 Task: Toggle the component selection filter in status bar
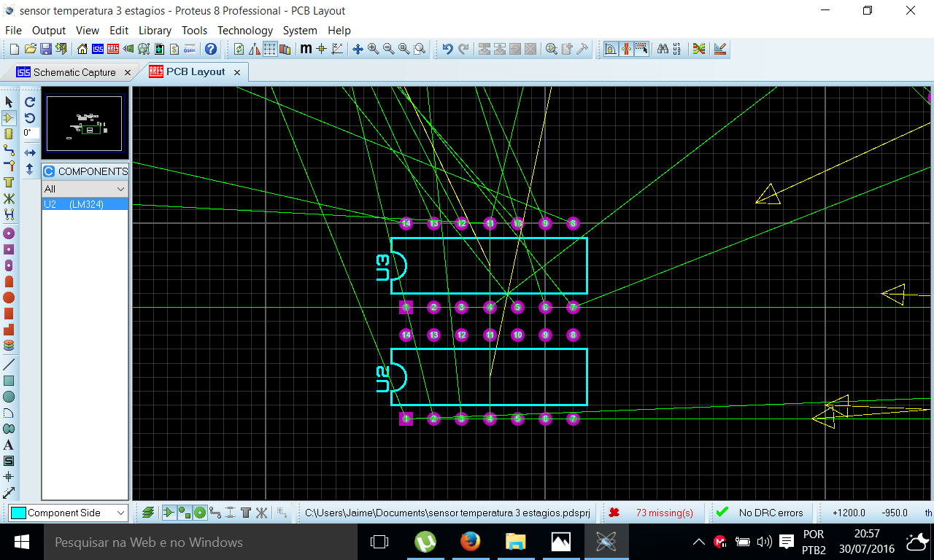click(169, 513)
